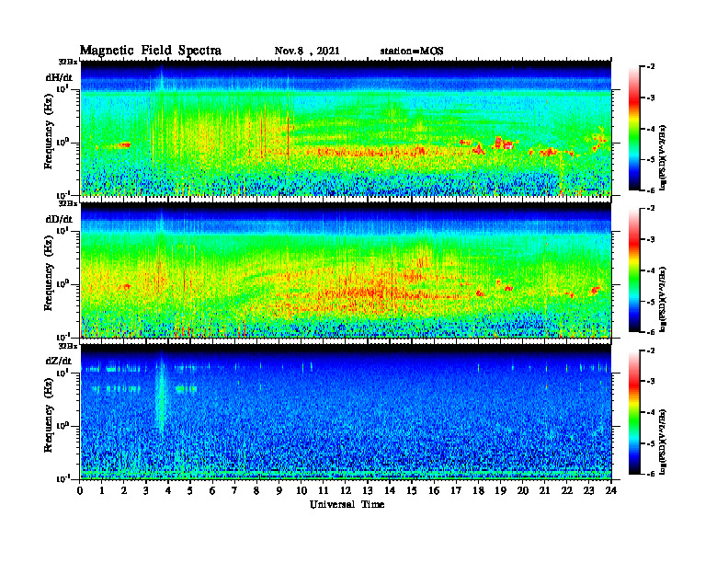This screenshot has height=563, width=728.
Task: Click the "32Hz" label of dZ/dt panel
Action: pos(67,346)
